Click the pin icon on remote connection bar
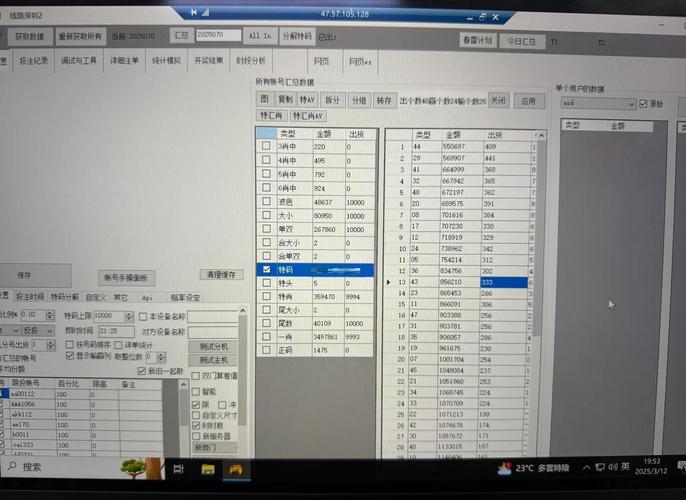This screenshot has height=500, width=686. point(194,13)
